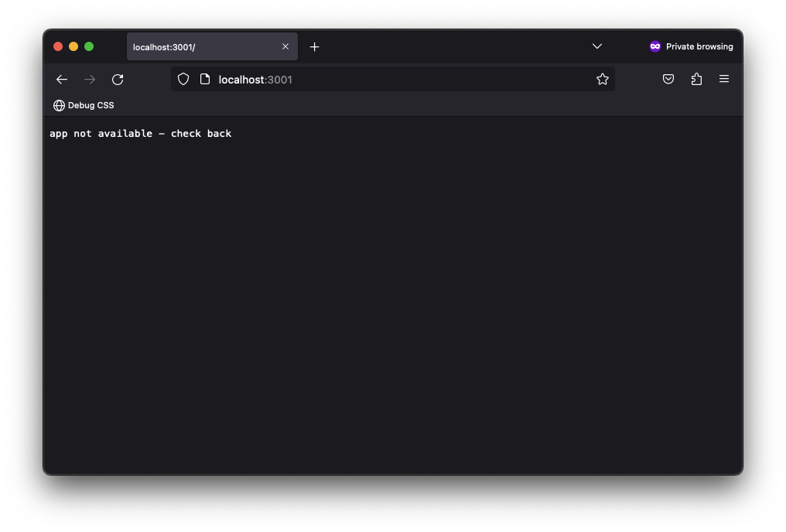This screenshot has height=532, width=786.
Task: Show site information via page icon
Action: pyautogui.click(x=205, y=79)
